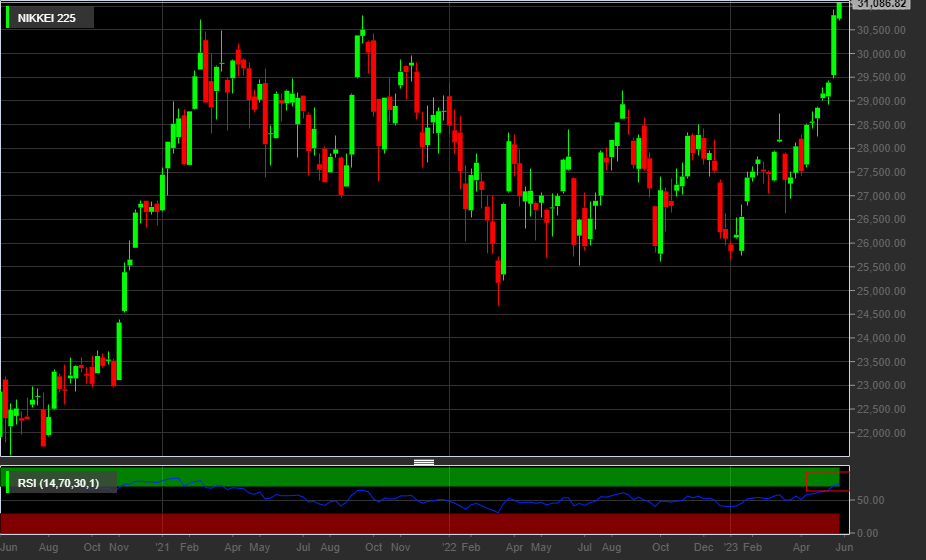This screenshot has height=560, width=926.
Task: Click the 23,500.00 price axis label
Action: [x=881, y=362]
